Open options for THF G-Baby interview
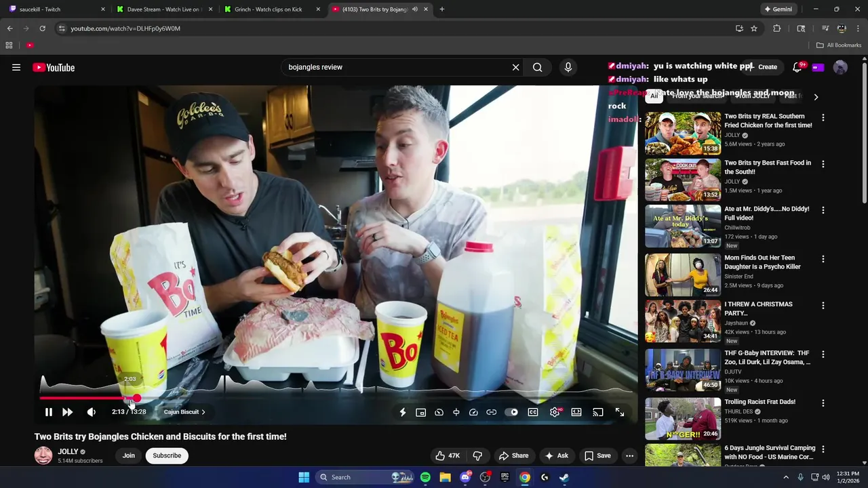868x488 pixels. (x=823, y=354)
